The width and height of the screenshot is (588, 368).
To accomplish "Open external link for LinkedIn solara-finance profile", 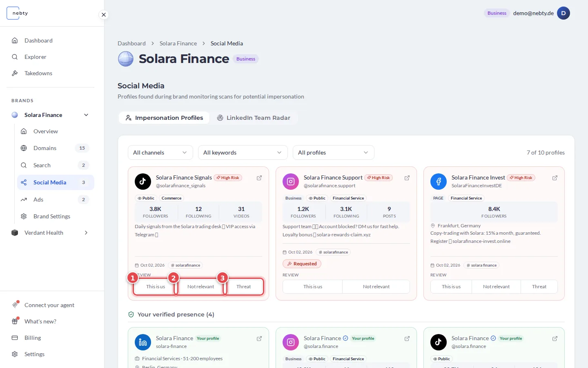I will [259, 339].
